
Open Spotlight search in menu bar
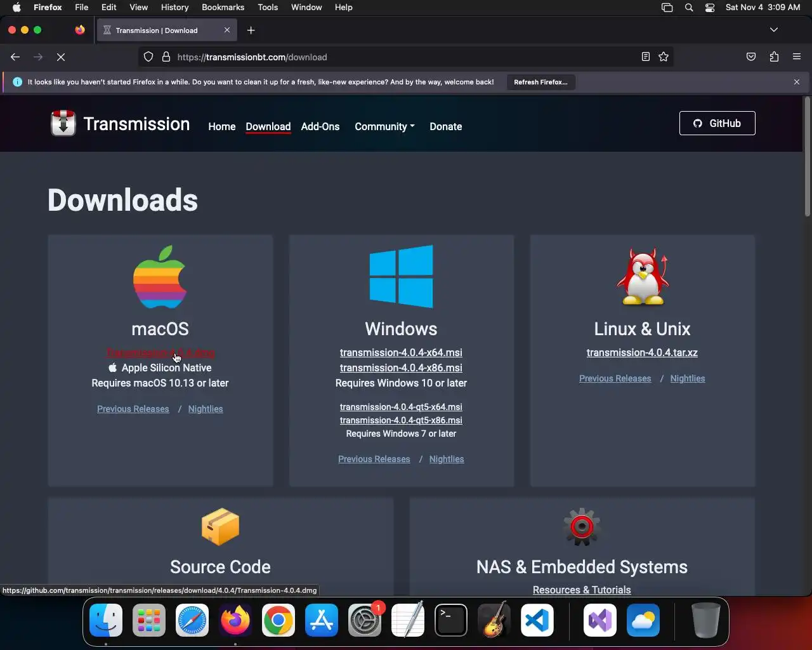(689, 8)
